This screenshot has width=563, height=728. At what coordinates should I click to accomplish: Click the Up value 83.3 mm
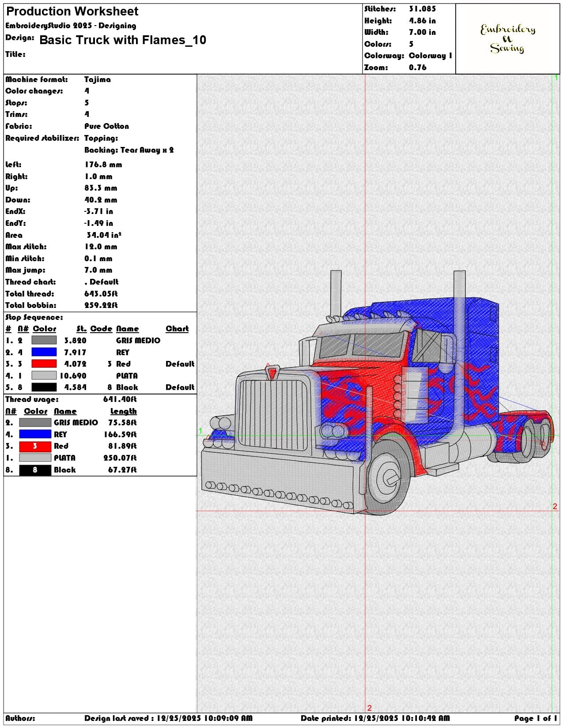101,188
